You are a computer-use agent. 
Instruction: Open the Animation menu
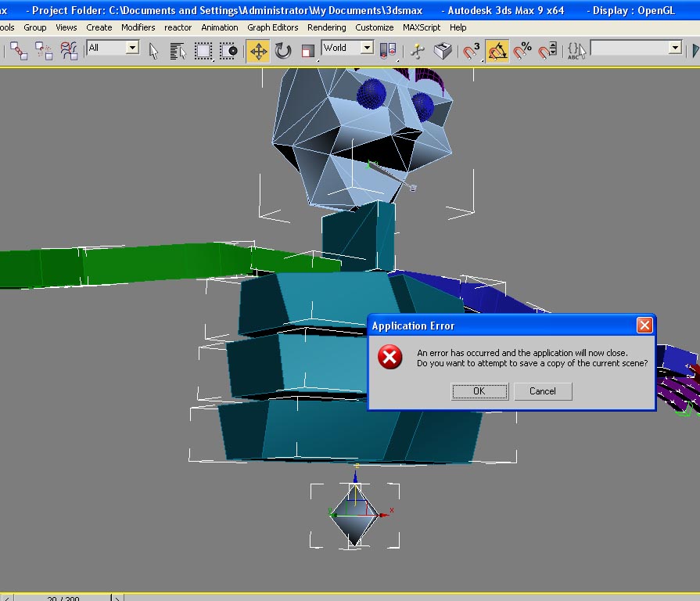219,27
